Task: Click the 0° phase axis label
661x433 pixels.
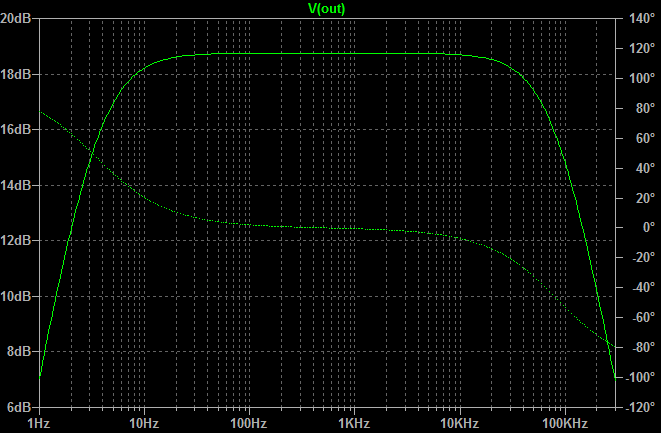Action: point(649,228)
